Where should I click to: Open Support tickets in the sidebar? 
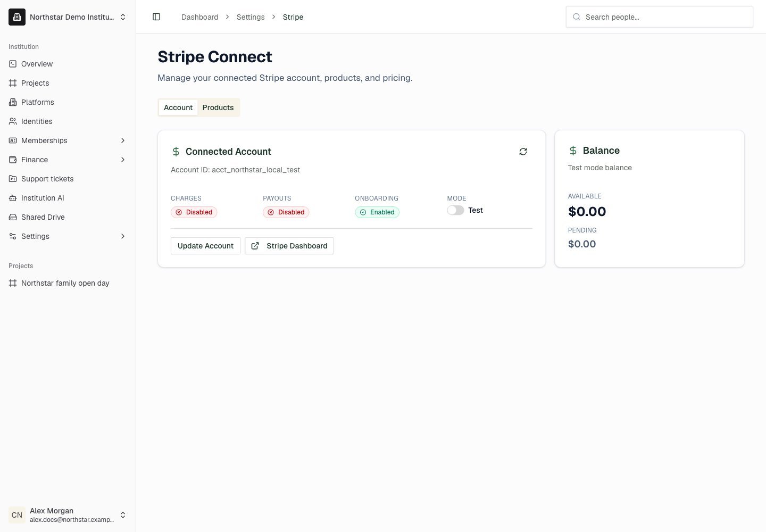tap(68, 179)
